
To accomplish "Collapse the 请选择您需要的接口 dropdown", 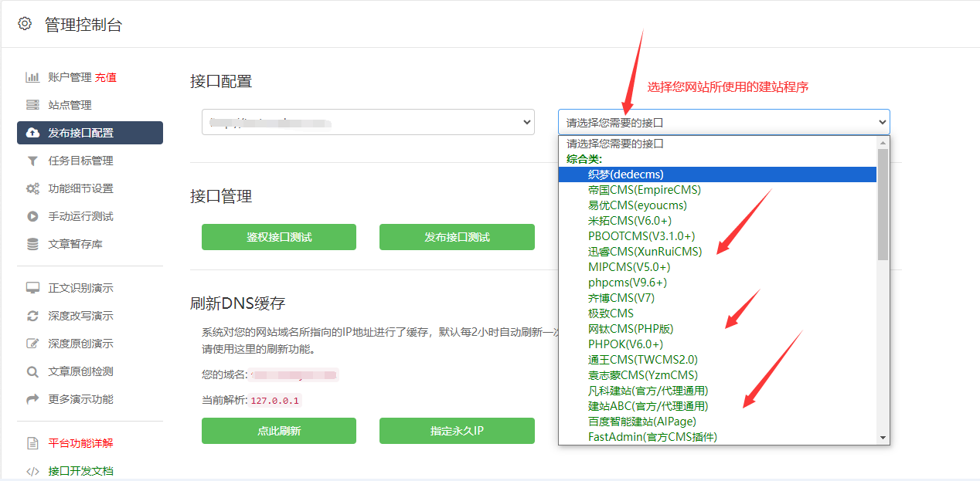I will [x=723, y=122].
